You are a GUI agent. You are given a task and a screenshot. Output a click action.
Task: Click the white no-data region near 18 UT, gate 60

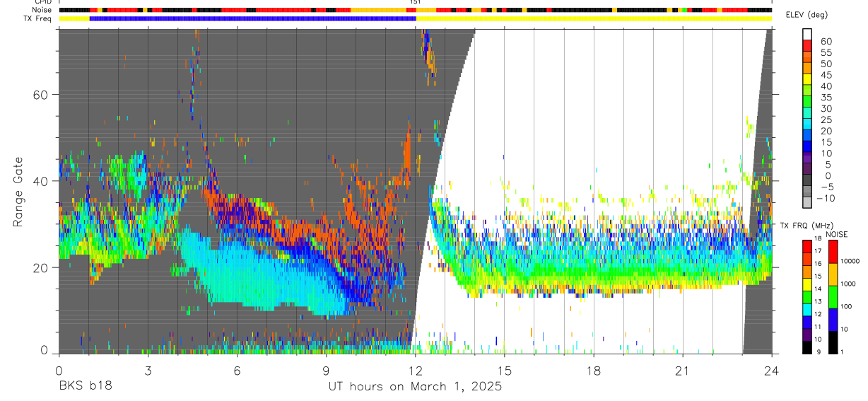click(593, 95)
